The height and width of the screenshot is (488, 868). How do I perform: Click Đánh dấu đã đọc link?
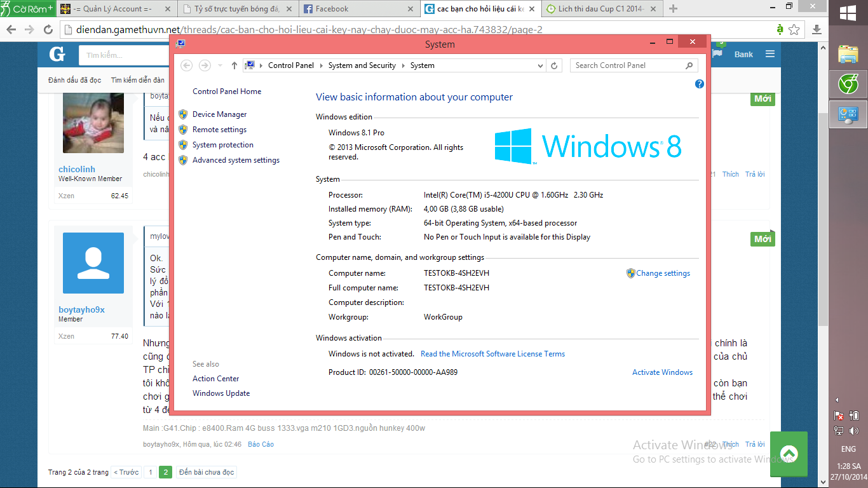[x=74, y=80]
